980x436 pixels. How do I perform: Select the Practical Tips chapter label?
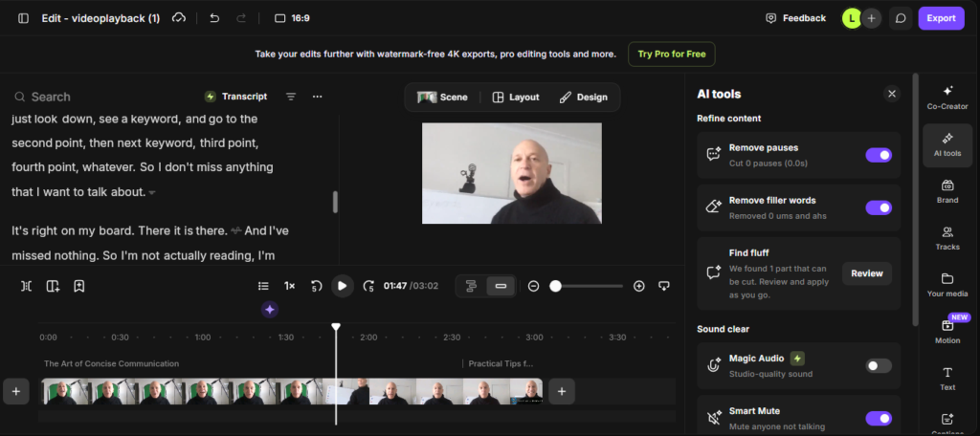501,363
